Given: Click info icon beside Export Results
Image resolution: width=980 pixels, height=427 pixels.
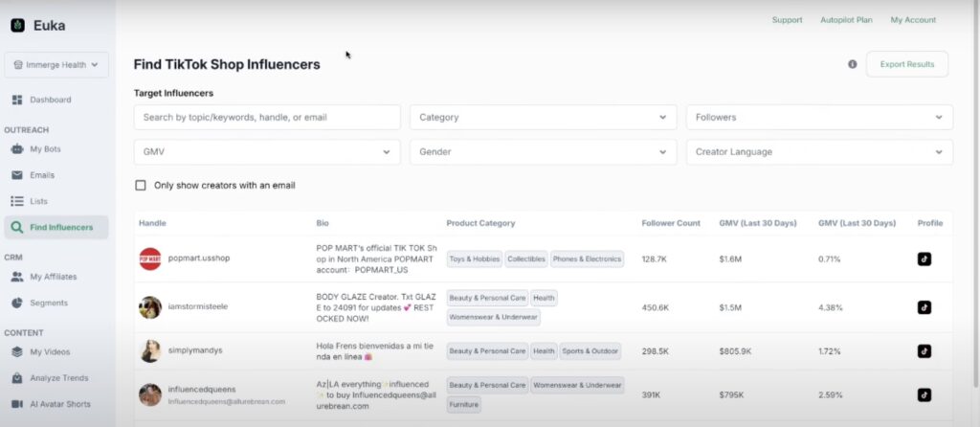Looking at the screenshot, I should coord(853,64).
